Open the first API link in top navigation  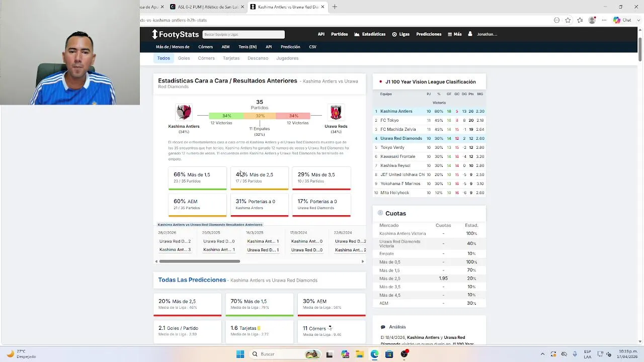point(321,34)
